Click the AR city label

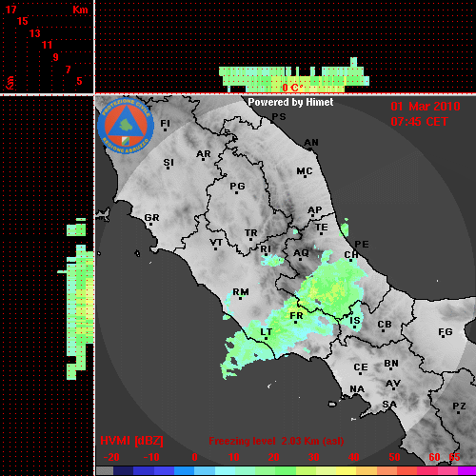(204, 154)
